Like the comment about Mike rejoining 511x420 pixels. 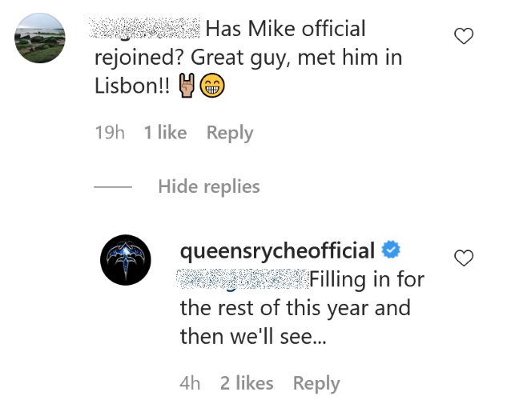tap(464, 36)
